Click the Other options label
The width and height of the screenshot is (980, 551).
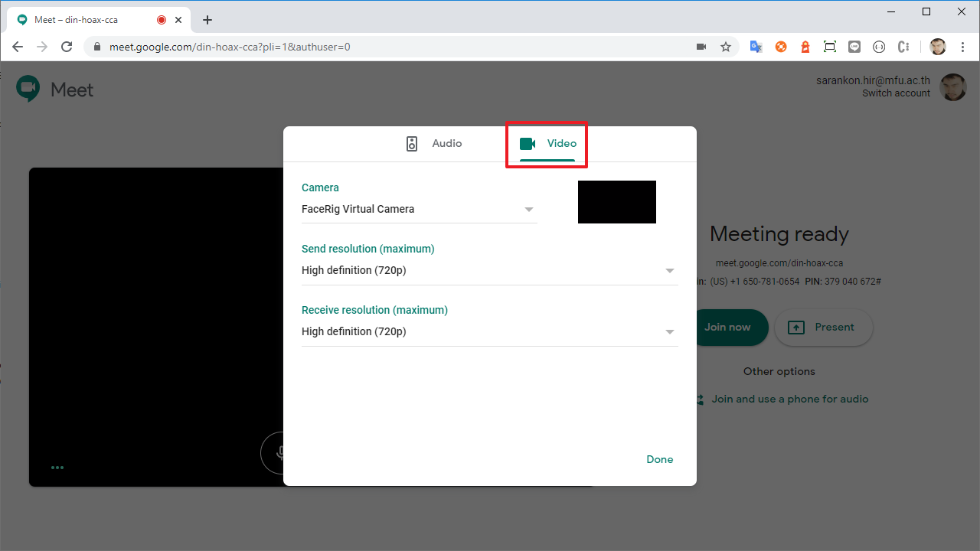point(779,371)
